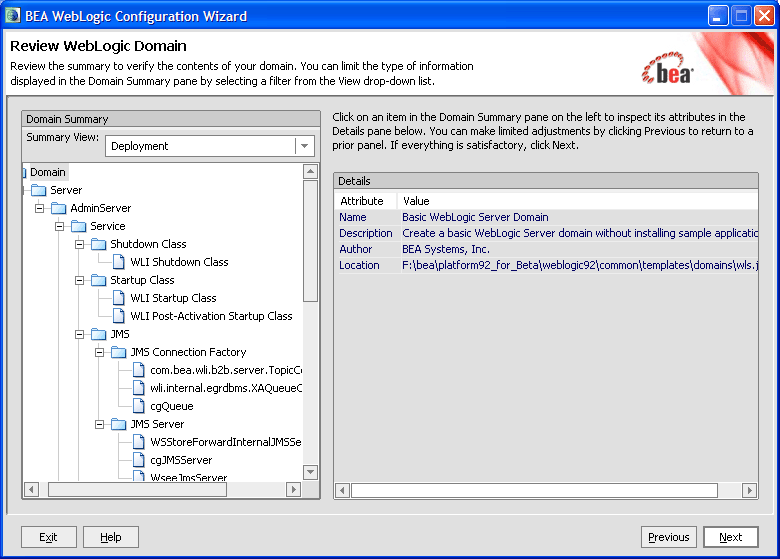Click the Author attribute cell
This screenshot has height=559, width=780.
pos(366,249)
